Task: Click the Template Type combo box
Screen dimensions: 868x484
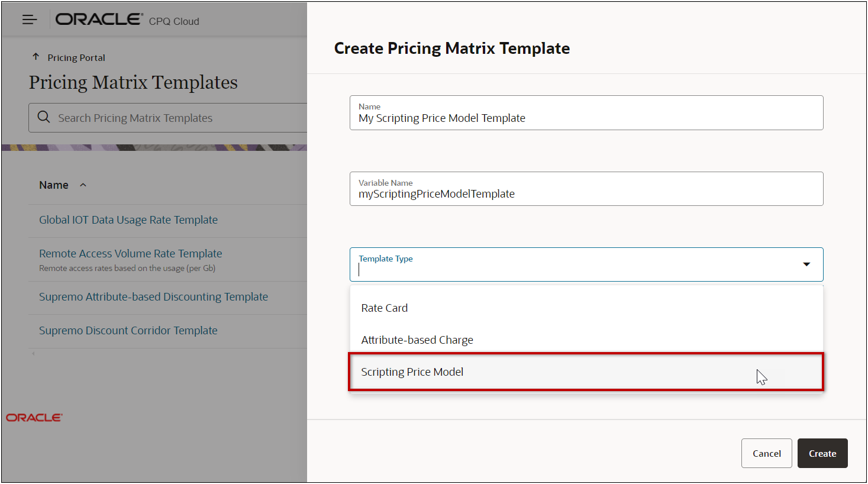Action: point(586,264)
